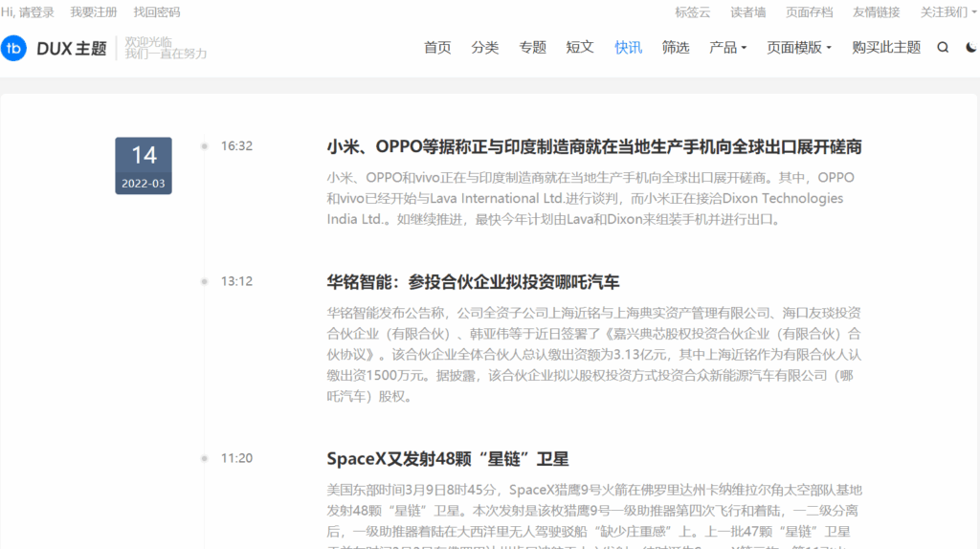Click the 找回密码 link

coord(156,11)
